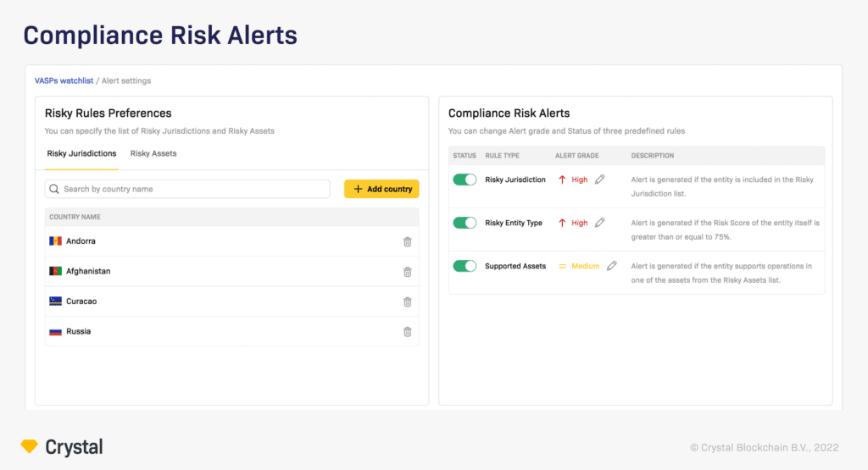Click the Crystal diamond logo
Image resolution: width=868 pixels, height=470 pixels.
click(x=30, y=446)
